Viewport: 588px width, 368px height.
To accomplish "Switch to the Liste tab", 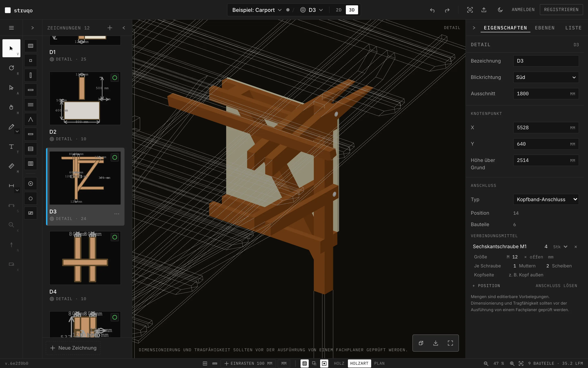I will [573, 28].
